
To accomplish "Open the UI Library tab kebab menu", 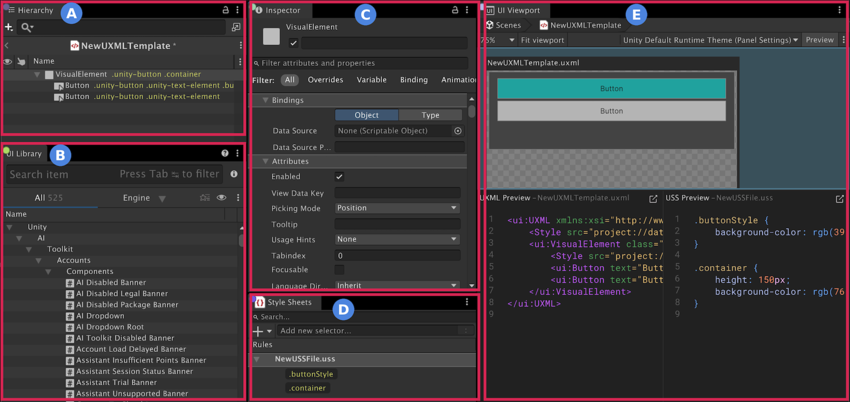I will click(x=237, y=153).
